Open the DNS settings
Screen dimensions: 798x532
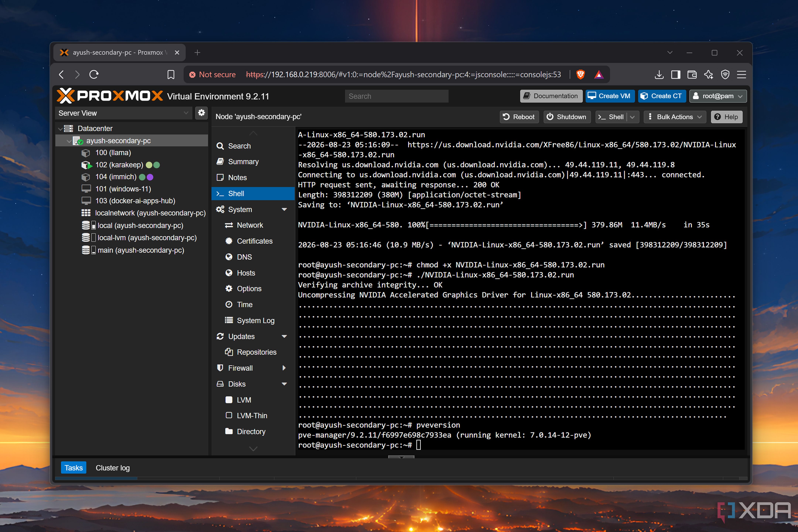pos(253,257)
